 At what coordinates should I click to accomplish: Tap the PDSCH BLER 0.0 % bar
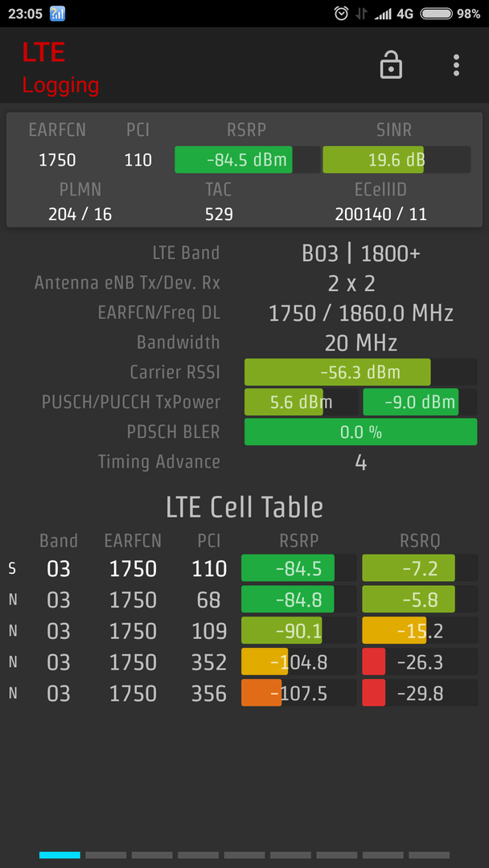pyautogui.click(x=360, y=432)
